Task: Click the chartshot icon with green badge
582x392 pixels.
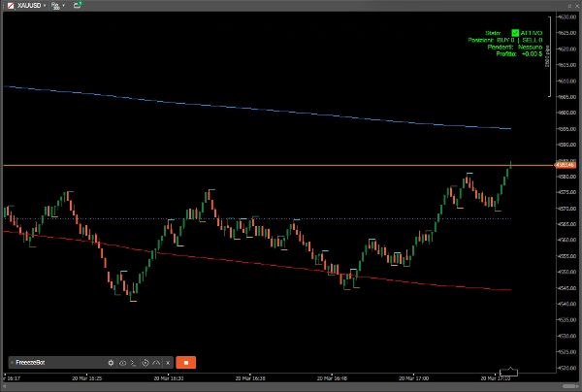Action: pos(78,5)
